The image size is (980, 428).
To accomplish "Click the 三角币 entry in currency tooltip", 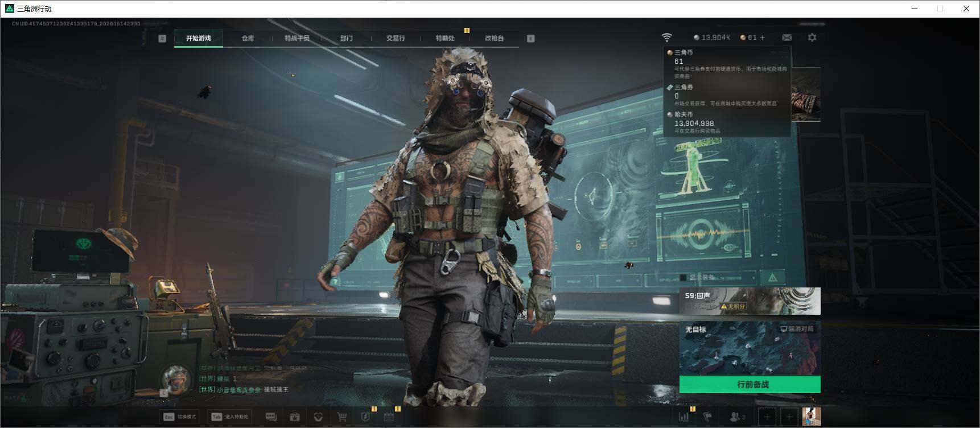I will click(x=728, y=64).
